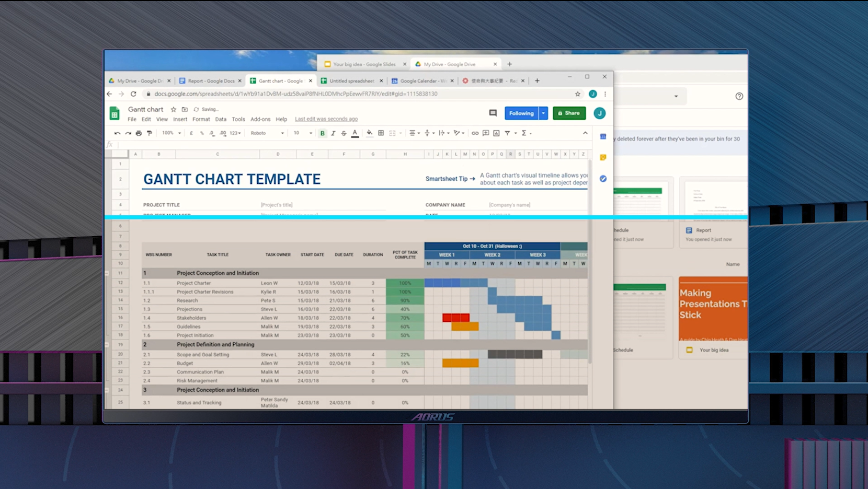Click the Print icon in the toolbar

point(139,133)
